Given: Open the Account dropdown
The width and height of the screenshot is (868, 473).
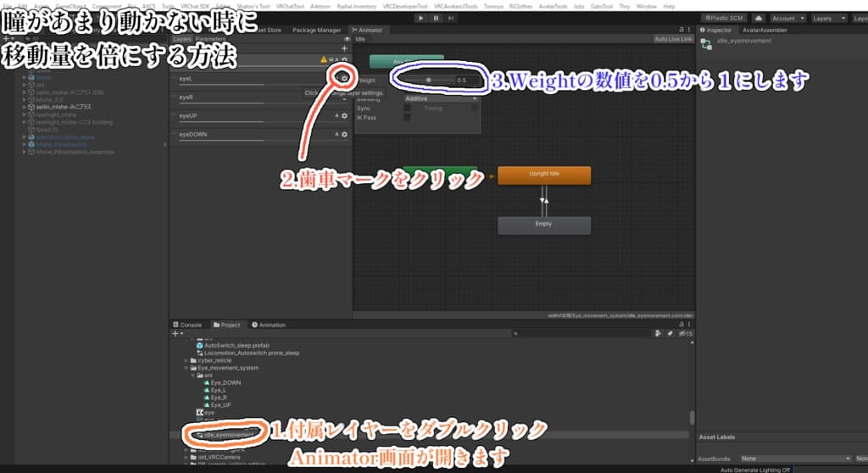Looking at the screenshot, I should [x=787, y=19].
